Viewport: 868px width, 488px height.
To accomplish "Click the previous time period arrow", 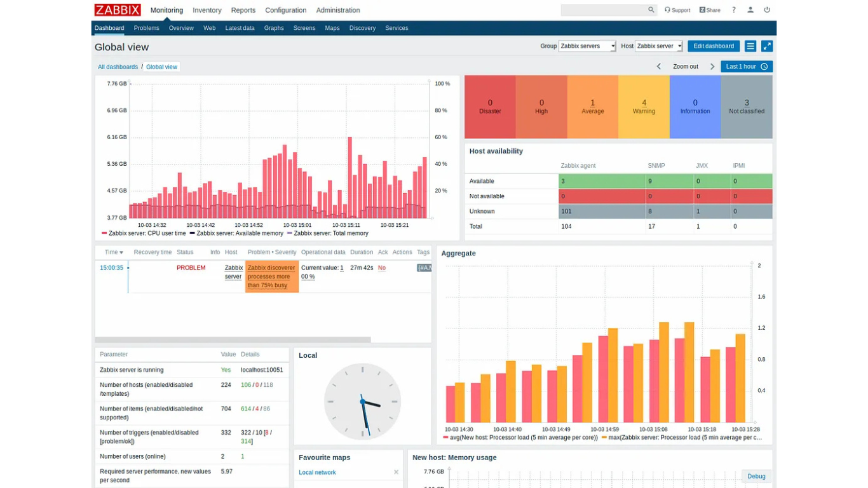I will tap(659, 67).
